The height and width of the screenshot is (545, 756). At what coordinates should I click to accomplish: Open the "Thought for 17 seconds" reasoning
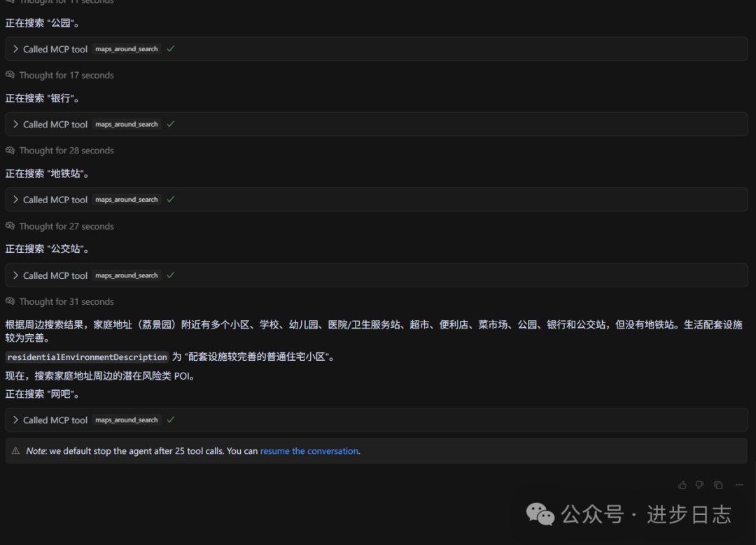click(66, 75)
